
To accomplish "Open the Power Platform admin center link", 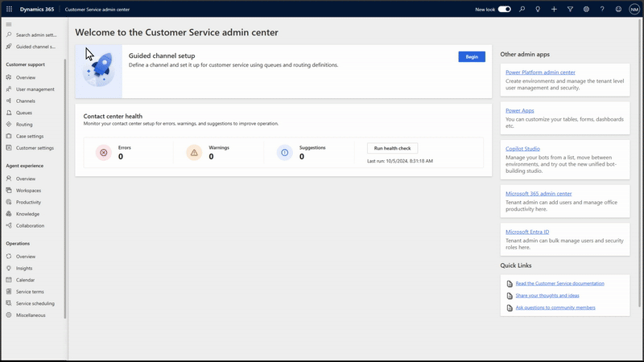I will pyautogui.click(x=540, y=72).
